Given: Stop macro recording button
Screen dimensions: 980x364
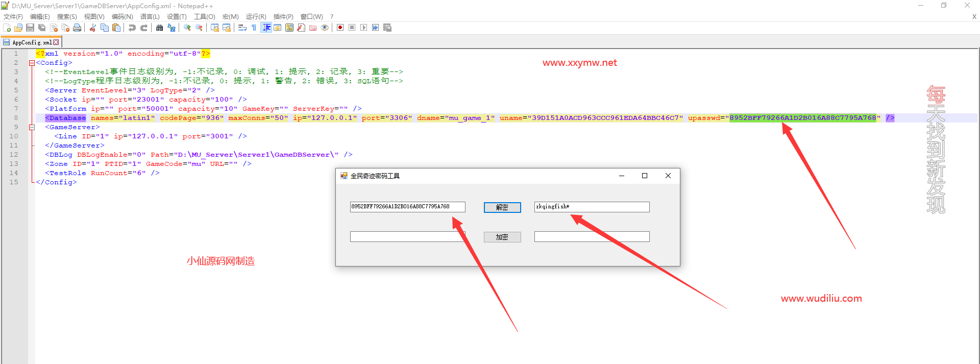Looking at the screenshot, I should [352, 28].
